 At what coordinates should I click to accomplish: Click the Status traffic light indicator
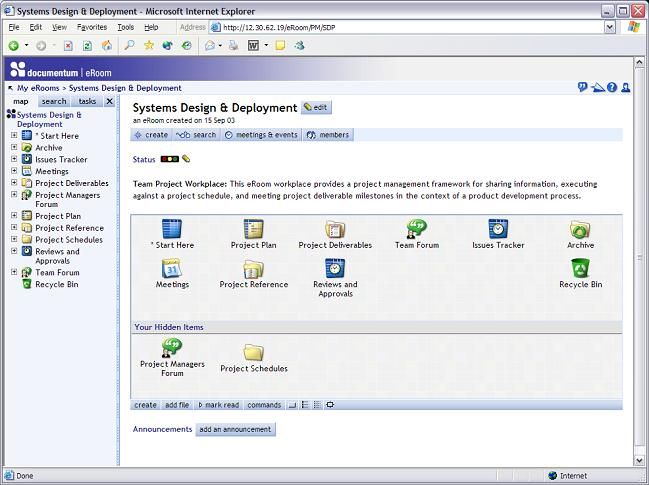[169, 159]
